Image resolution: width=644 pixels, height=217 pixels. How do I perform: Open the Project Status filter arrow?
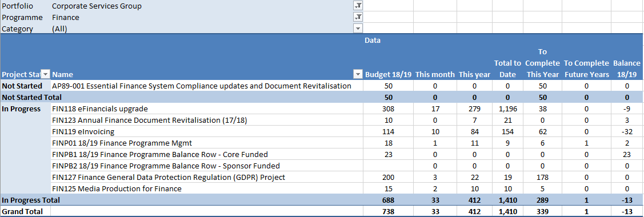click(46, 75)
